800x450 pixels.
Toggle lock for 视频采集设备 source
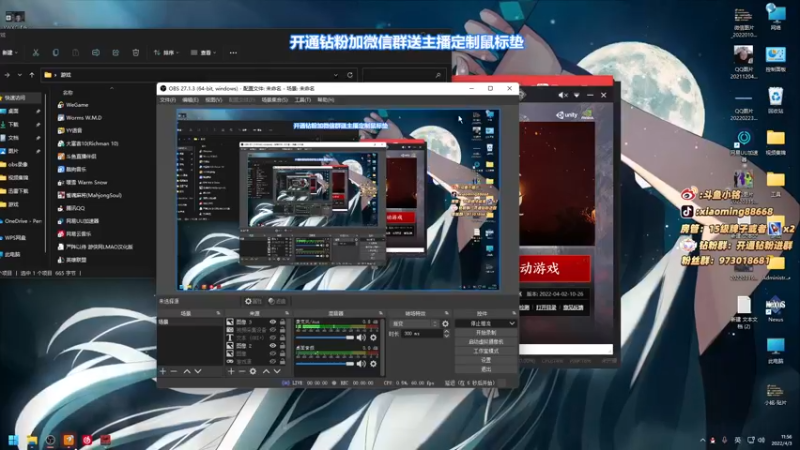coord(282,330)
